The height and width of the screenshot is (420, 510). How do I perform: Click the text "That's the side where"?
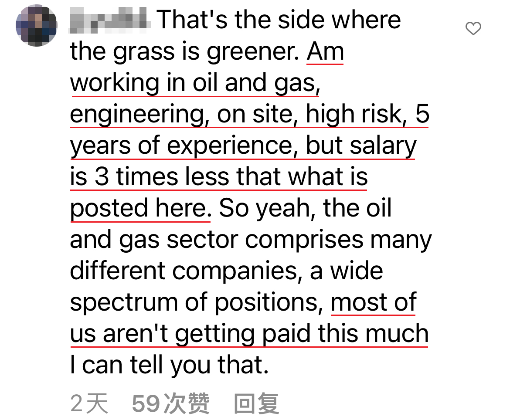coord(279,20)
